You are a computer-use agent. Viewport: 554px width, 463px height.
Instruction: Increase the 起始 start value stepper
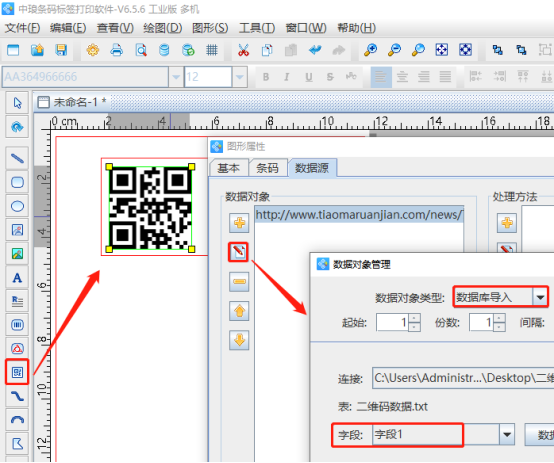pos(414,318)
